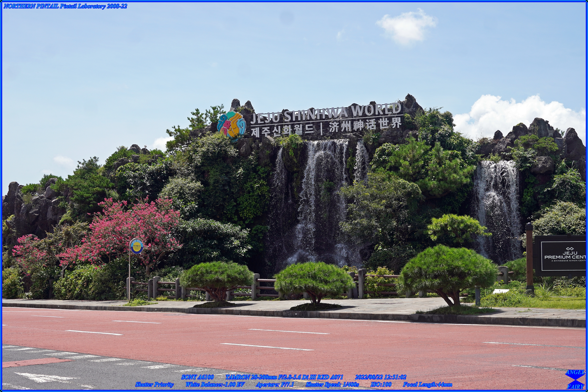Click the round blue-yellow bus stop sign
Screen dimensions: 588x392
[x=137, y=246]
